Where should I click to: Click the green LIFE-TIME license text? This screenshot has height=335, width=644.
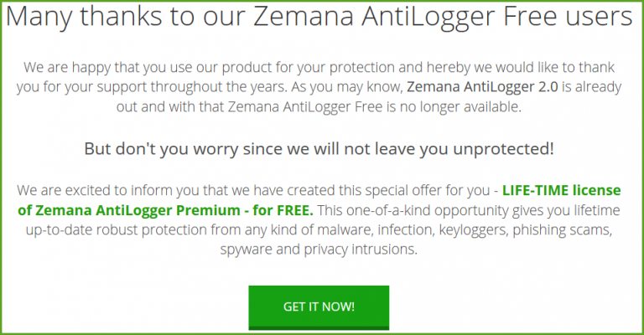[x=562, y=190]
